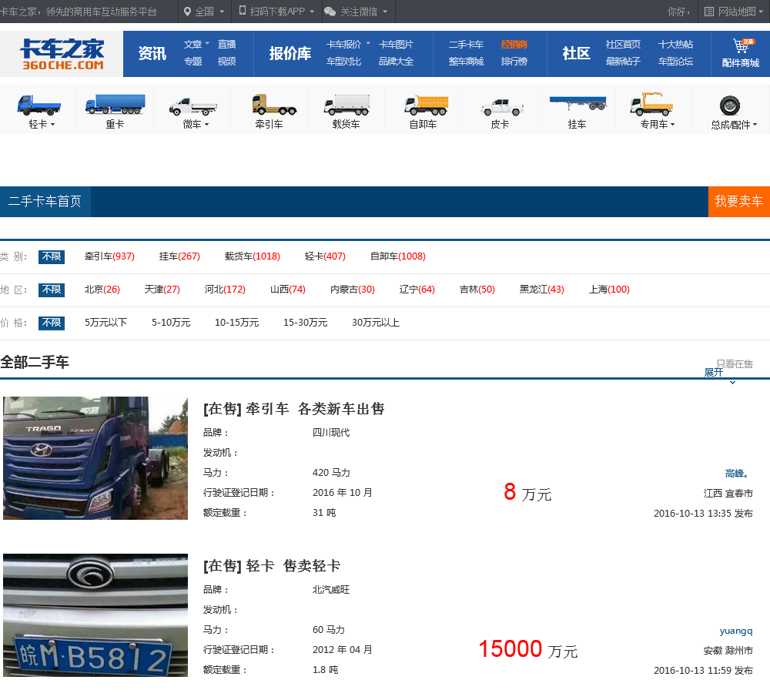The image size is (770, 700).
Task: Select 不限 in the 价格 filter
Action: pos(52,323)
